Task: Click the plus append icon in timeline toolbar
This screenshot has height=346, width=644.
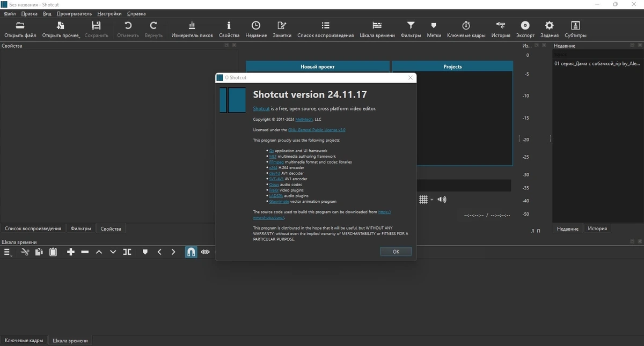Action: click(x=71, y=252)
